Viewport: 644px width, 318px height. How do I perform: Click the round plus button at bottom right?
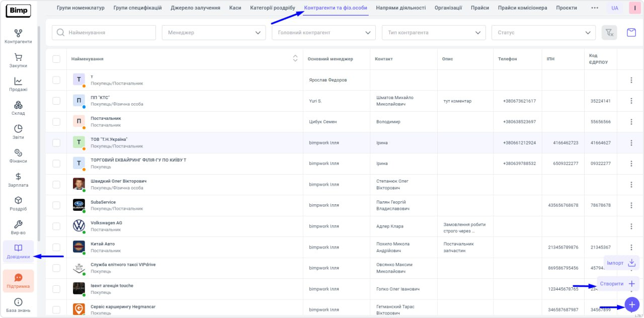point(632,304)
